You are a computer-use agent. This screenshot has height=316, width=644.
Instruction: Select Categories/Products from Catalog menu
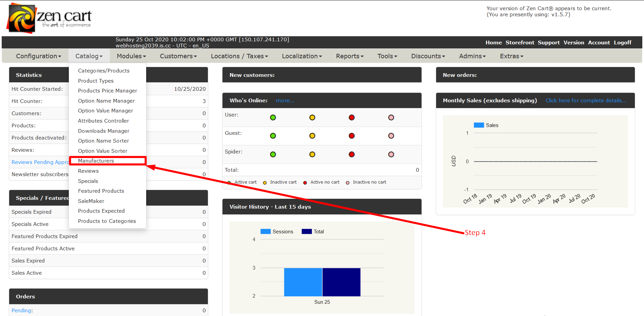[104, 71]
